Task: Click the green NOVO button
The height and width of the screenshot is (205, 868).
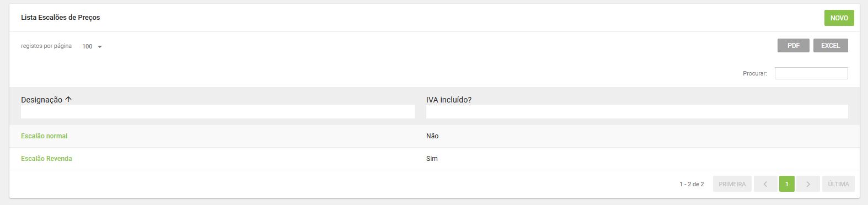Action: click(x=839, y=18)
